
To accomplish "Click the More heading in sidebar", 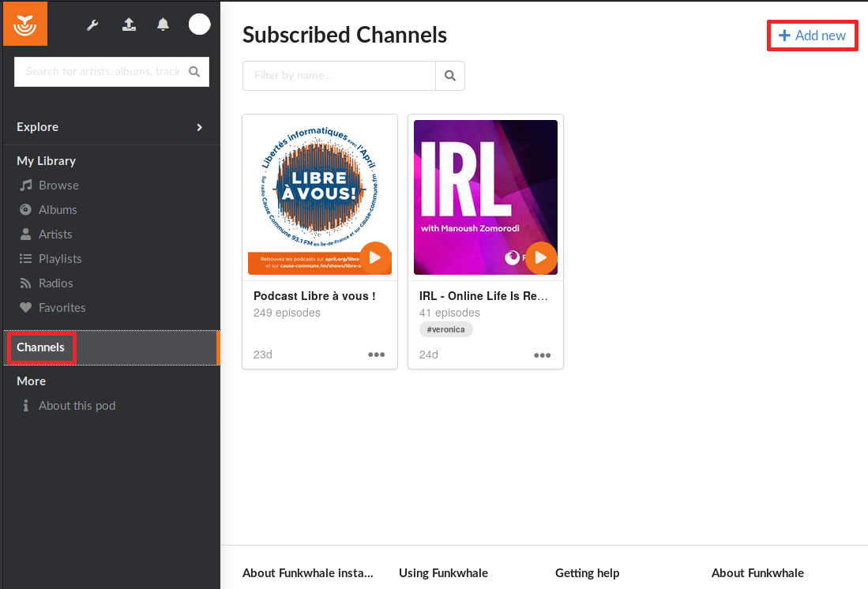I will [x=31, y=381].
